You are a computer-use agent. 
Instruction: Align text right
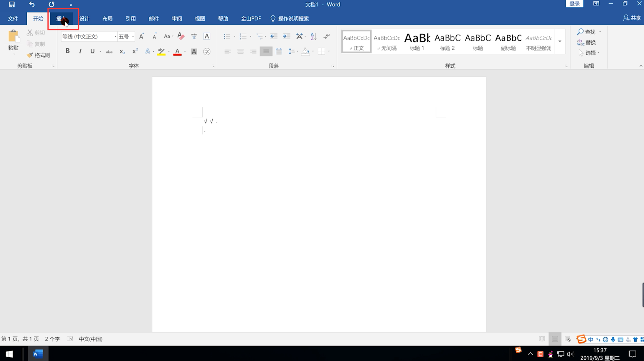tap(253, 51)
